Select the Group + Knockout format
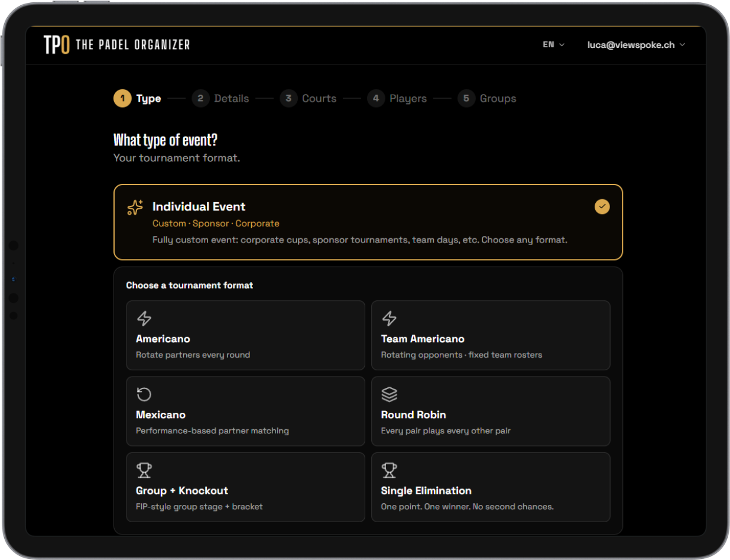This screenshot has height=560, width=730. (245, 487)
